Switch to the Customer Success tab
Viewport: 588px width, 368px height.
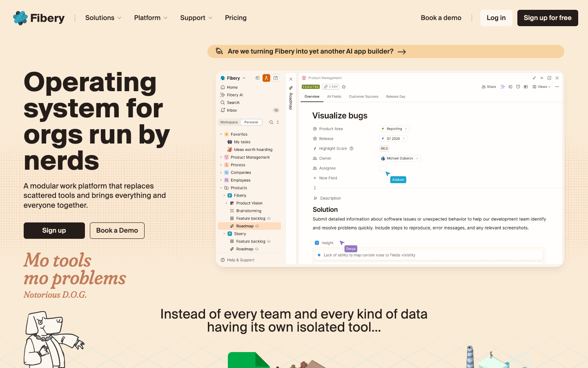click(363, 97)
